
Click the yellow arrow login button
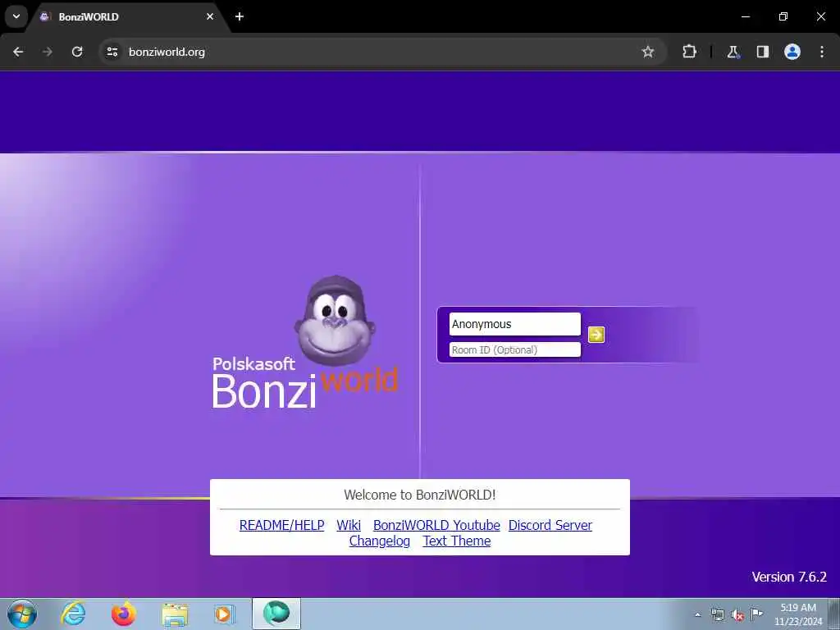[596, 335]
